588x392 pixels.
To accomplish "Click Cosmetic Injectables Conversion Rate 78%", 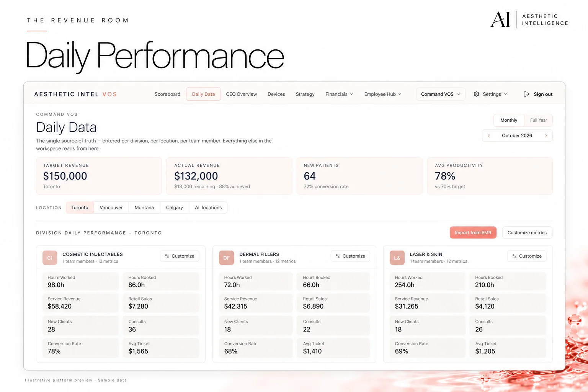I will pyautogui.click(x=80, y=348).
